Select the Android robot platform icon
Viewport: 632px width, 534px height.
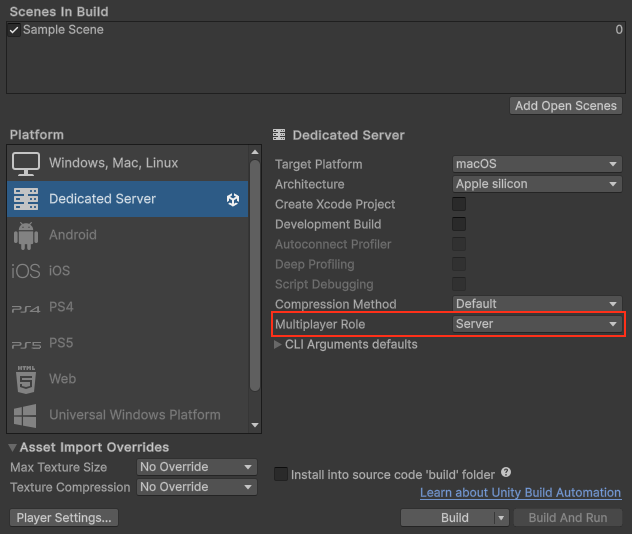click(26, 235)
